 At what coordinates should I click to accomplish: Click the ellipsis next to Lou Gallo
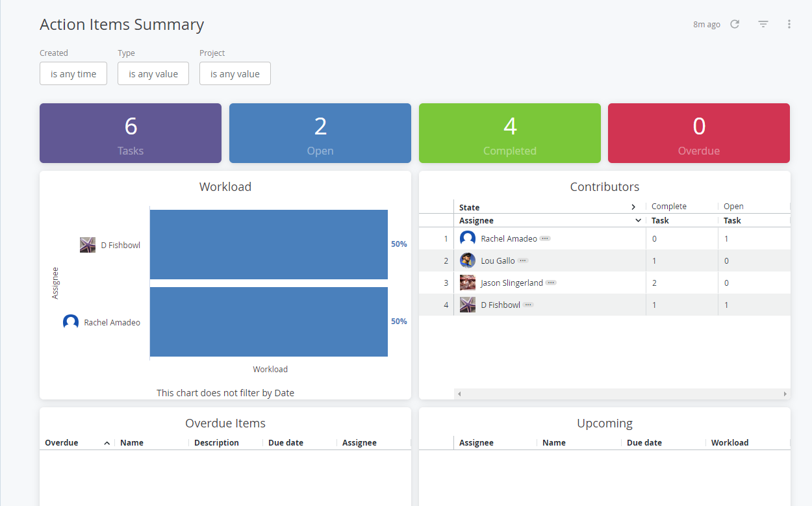coord(523,260)
